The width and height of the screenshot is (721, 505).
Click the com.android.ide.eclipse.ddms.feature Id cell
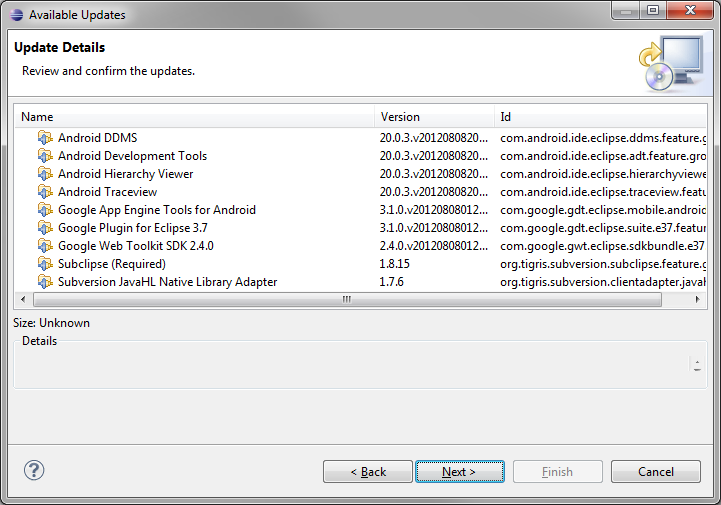pos(603,138)
